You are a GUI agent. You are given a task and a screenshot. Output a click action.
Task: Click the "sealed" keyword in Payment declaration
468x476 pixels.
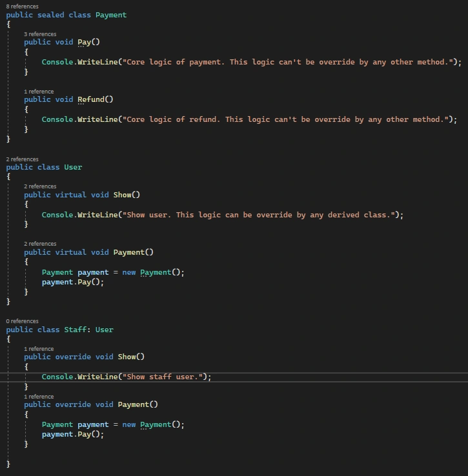pos(51,15)
